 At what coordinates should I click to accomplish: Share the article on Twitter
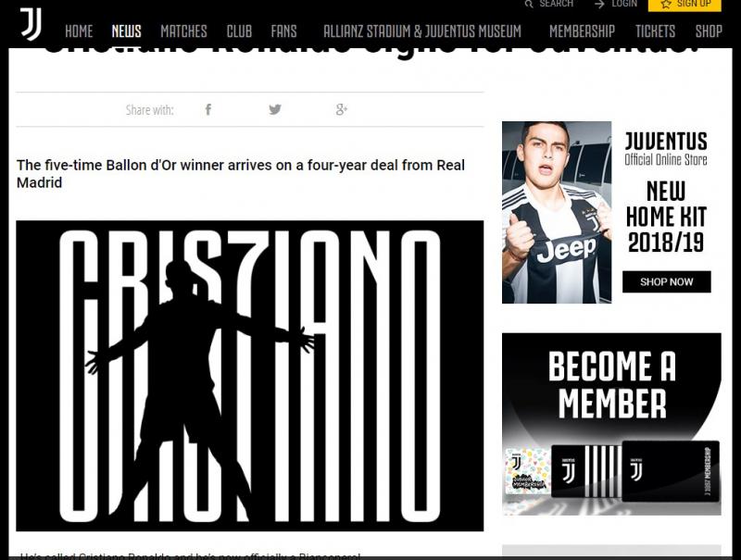(x=275, y=109)
